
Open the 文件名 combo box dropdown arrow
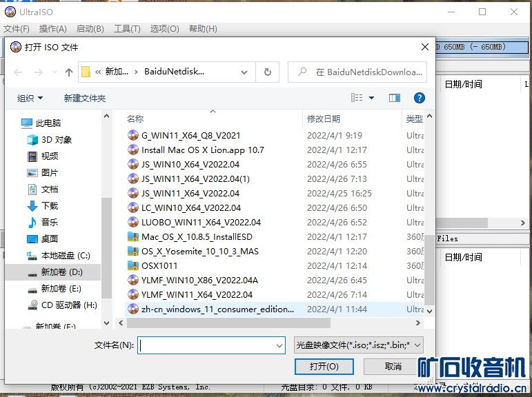coord(279,346)
